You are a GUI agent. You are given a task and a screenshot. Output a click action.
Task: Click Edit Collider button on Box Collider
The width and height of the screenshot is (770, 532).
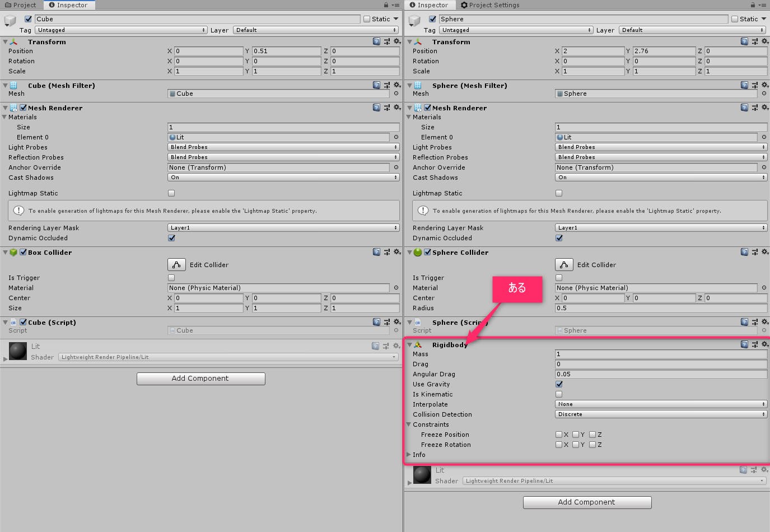point(176,264)
